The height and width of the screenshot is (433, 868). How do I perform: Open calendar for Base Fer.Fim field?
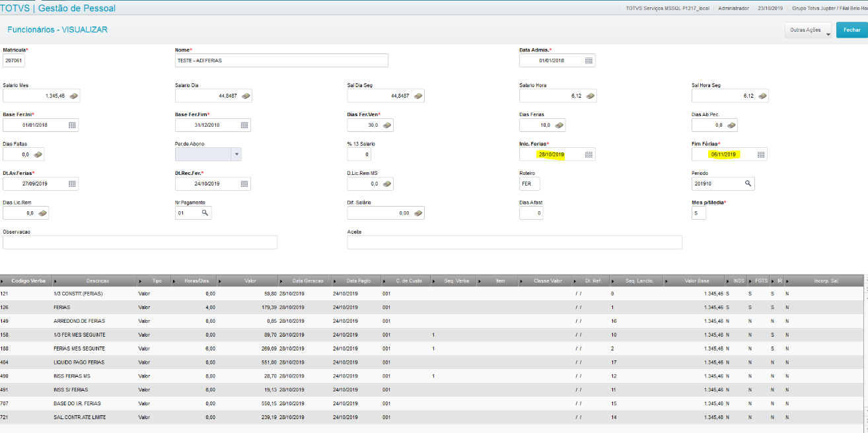pyautogui.click(x=244, y=125)
